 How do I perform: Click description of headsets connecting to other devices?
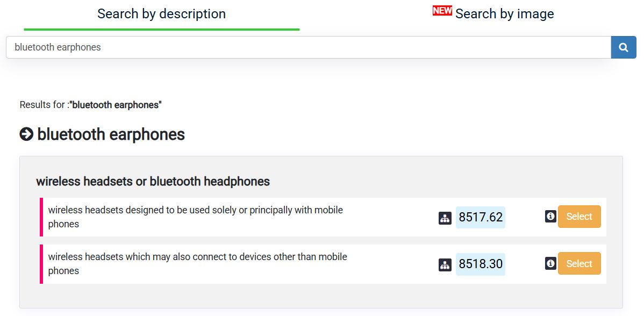197,264
